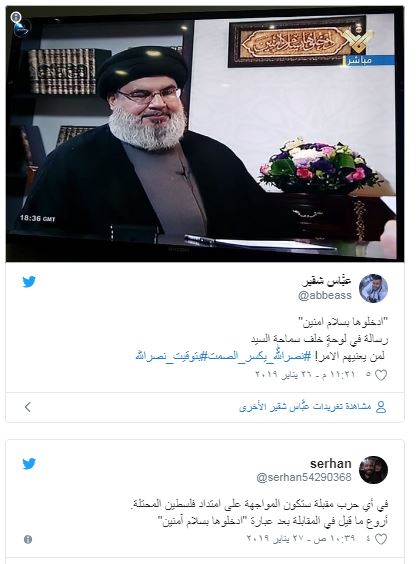Image resolution: width=419 pixels, height=564 pixels.
Task: Open the عبّاس شقير display name
Action: coord(327,281)
